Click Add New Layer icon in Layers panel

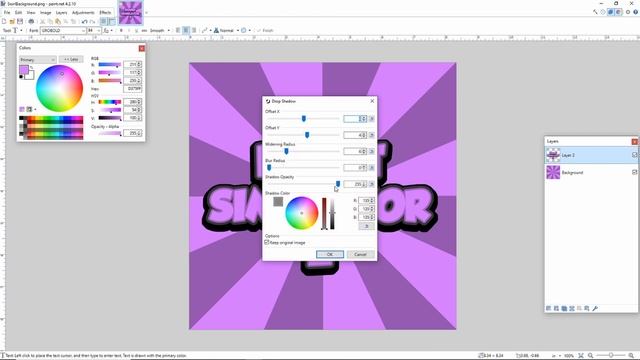[x=548, y=309]
